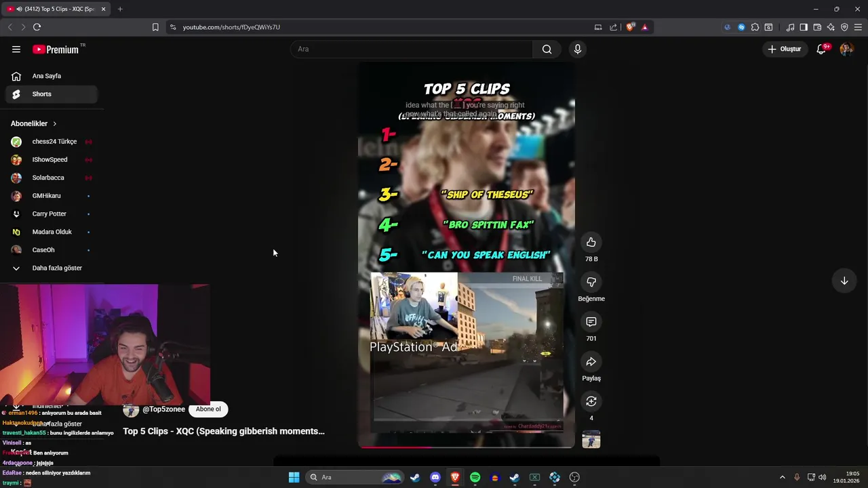Open the browser main menu

pyautogui.click(x=858, y=27)
